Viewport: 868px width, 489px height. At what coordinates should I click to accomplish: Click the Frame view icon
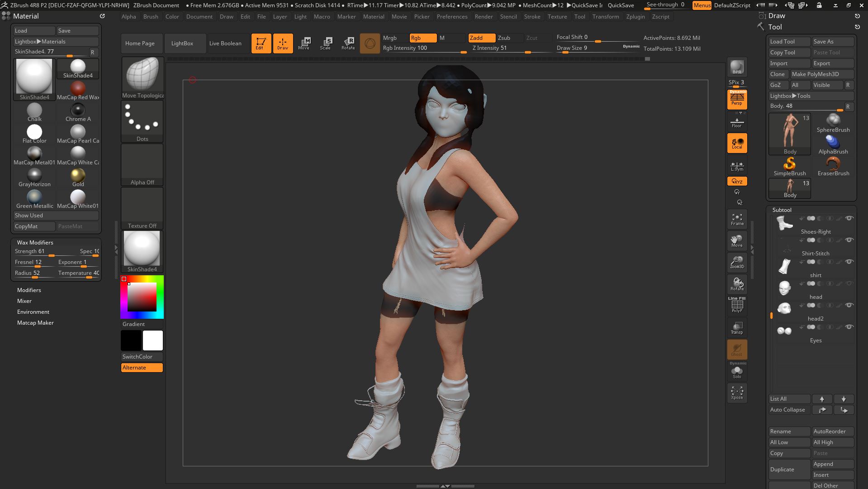point(737,219)
